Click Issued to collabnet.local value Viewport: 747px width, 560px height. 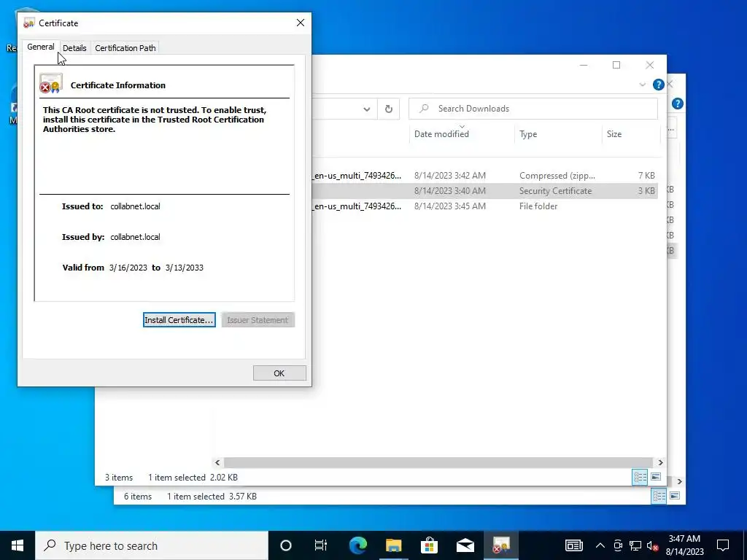tap(135, 206)
